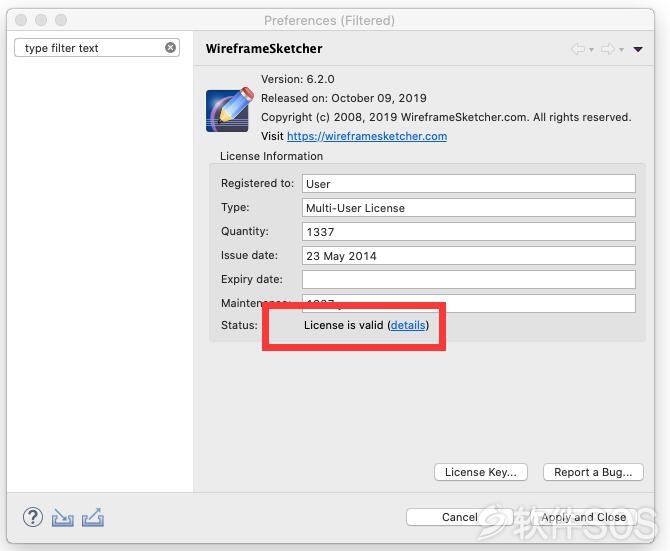The image size is (670, 551).
Task: Click the empty Expiry date field
Action: click(x=469, y=279)
